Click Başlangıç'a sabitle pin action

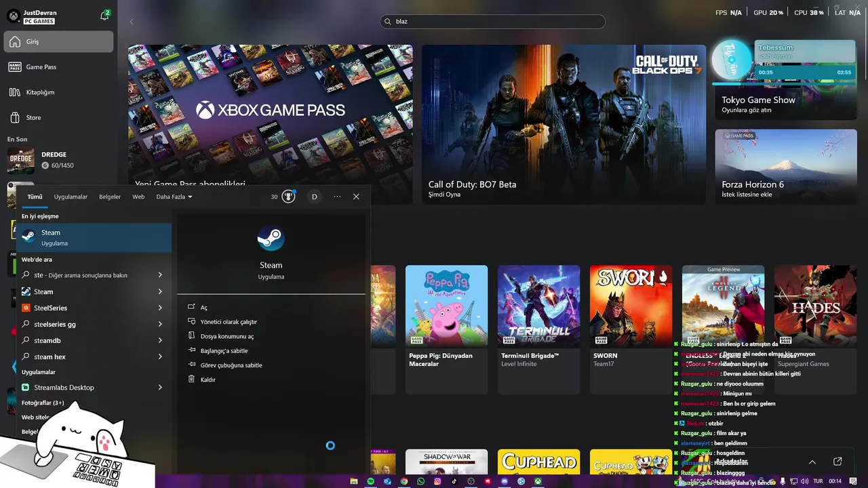coord(224,350)
